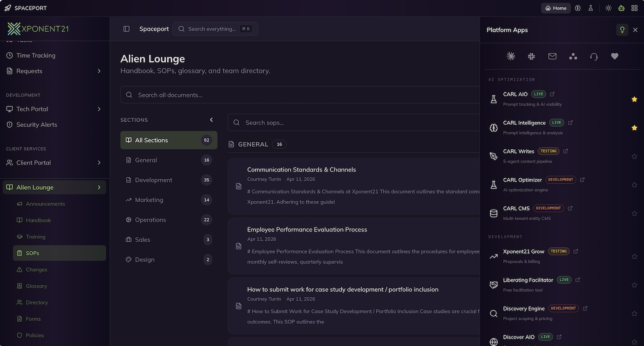This screenshot has width=644, height=346.
Task: Collapse the Alien Lounge chevron
Action: 99,187
